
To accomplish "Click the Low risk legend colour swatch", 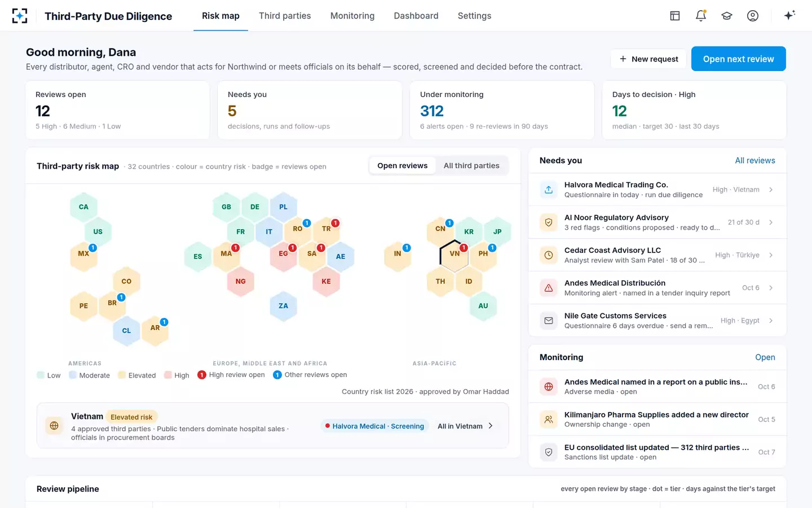I will [x=41, y=375].
